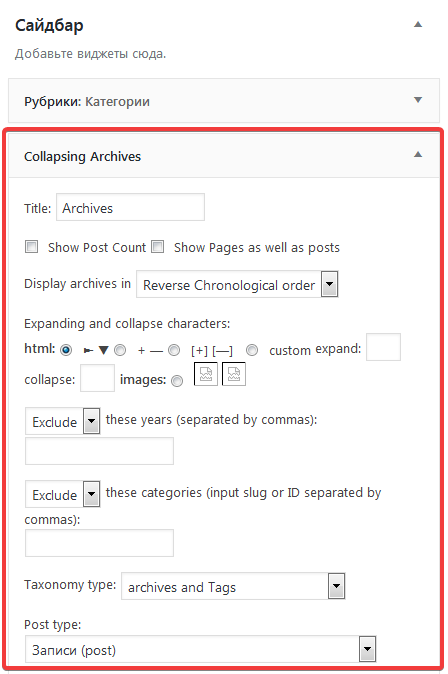
Task: Collapse the Сайдбар panel arrow
Action: (x=417, y=25)
